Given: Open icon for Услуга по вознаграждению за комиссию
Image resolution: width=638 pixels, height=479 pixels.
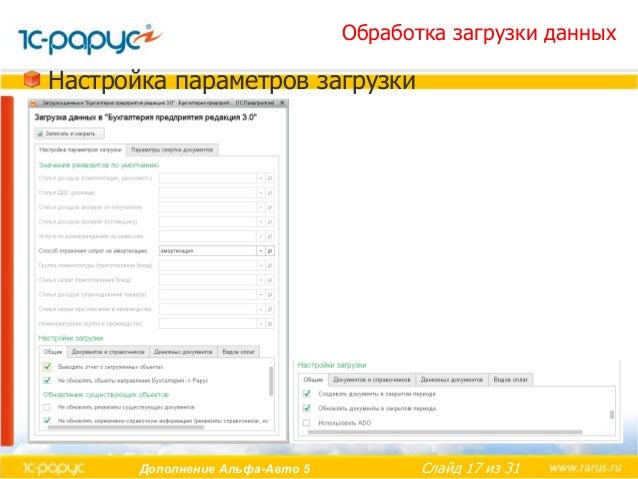Looking at the screenshot, I should click(x=270, y=236).
